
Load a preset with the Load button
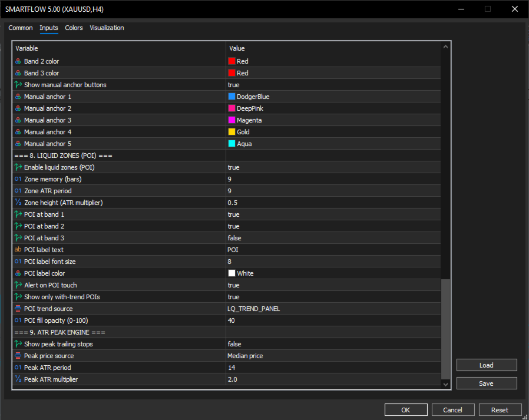pos(487,365)
